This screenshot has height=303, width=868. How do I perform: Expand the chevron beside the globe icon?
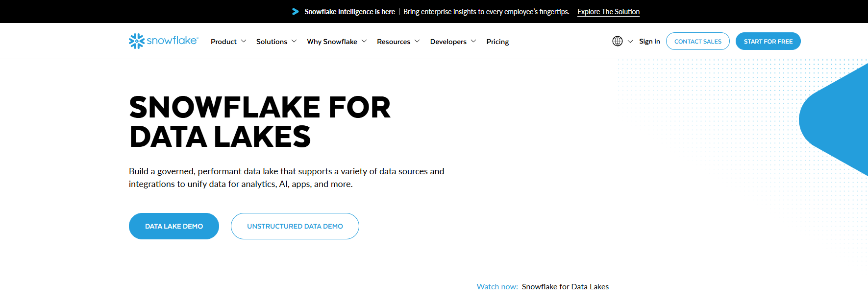(x=630, y=42)
